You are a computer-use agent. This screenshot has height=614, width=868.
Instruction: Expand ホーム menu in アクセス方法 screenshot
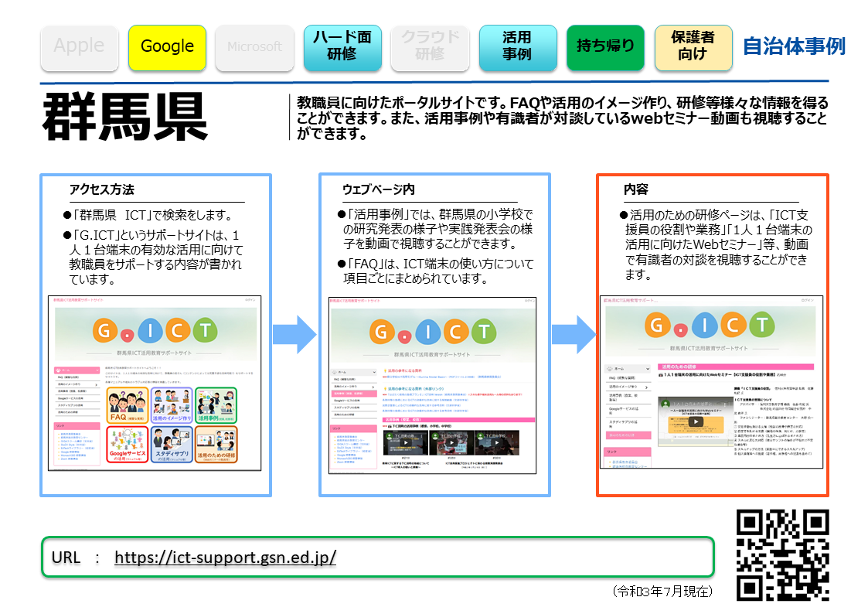(77, 370)
